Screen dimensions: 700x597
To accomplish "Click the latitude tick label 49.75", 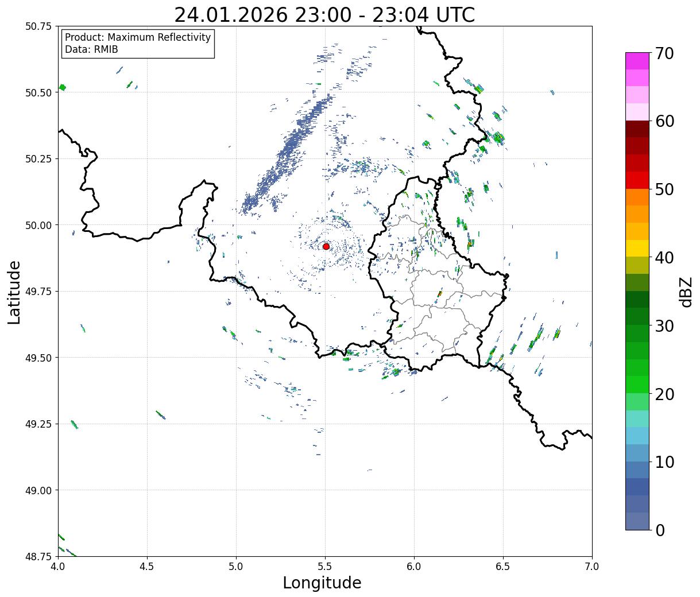I will (x=38, y=292).
